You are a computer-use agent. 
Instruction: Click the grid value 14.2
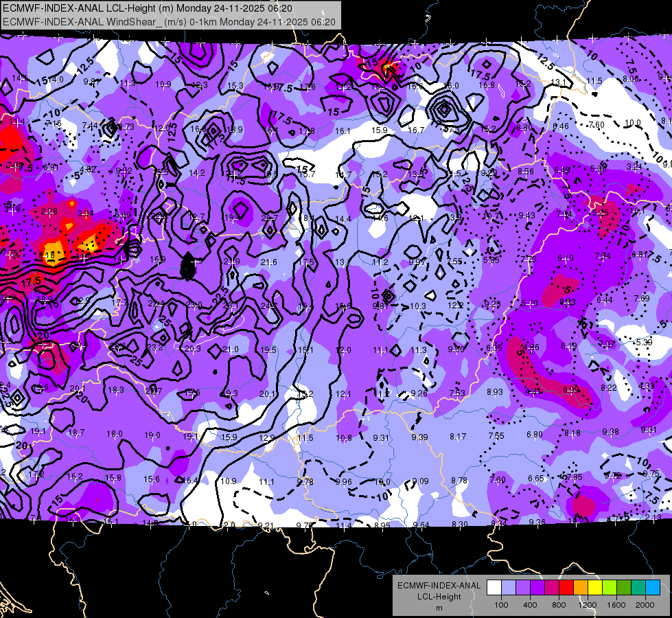197,173
